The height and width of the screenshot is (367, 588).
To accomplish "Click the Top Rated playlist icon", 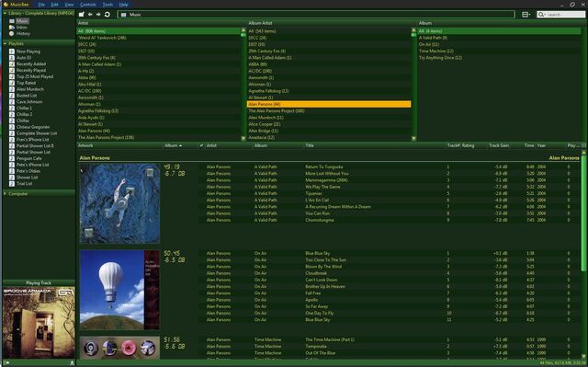I will coord(12,83).
